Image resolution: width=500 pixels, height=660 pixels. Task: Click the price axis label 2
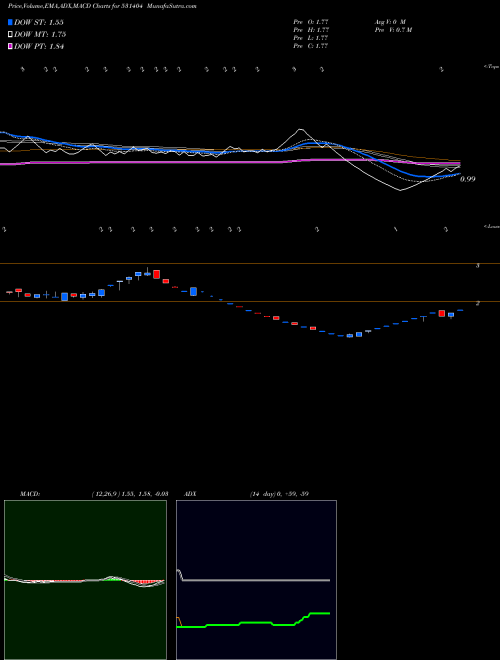478,303
